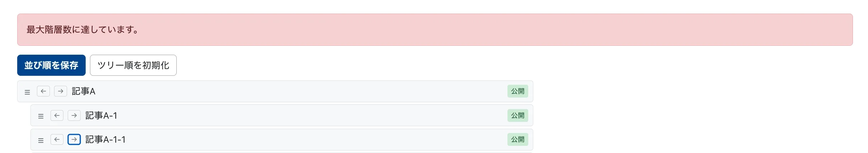Click the drag handle for 記事A-1-1
868x153 pixels.
click(41, 140)
